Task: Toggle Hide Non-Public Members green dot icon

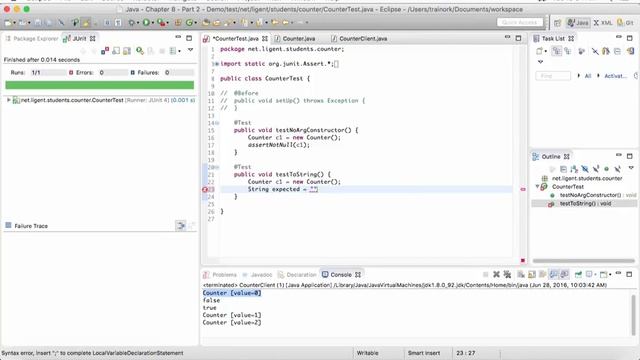Action: coord(607,169)
